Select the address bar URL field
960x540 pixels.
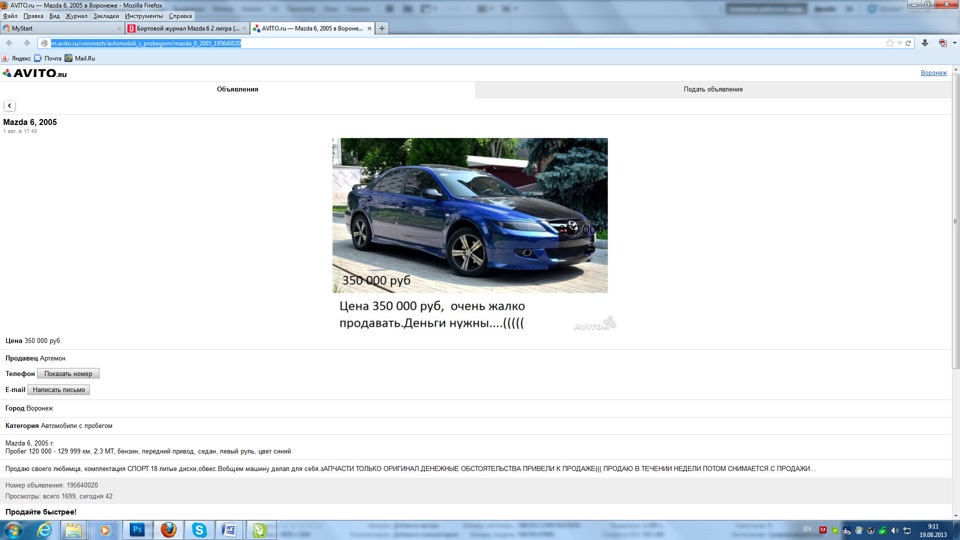[465, 43]
